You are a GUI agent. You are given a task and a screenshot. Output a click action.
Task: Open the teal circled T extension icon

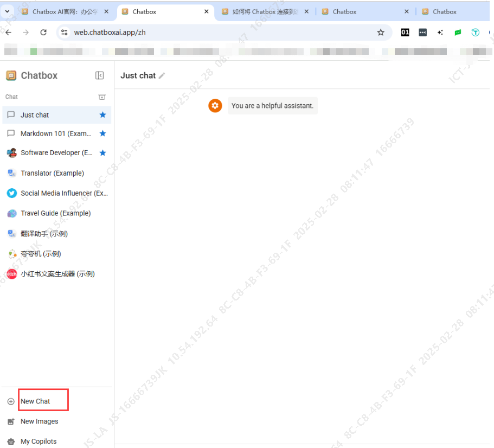[475, 32]
